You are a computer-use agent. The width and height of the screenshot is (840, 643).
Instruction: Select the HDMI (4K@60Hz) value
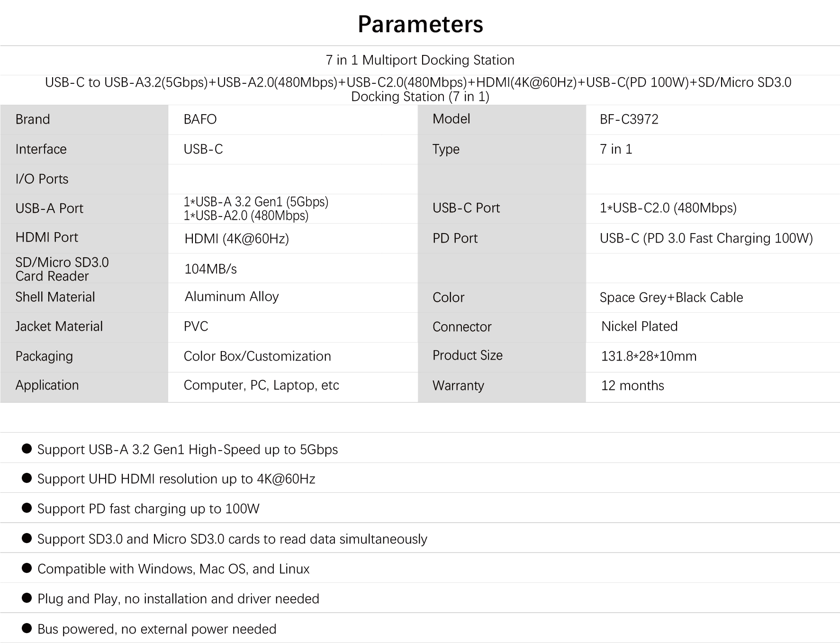(x=236, y=238)
